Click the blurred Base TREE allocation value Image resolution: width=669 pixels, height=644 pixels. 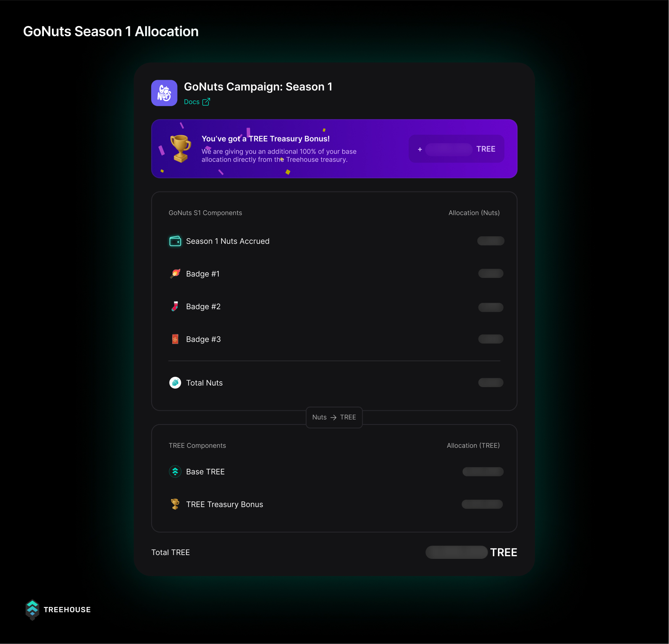(x=483, y=472)
